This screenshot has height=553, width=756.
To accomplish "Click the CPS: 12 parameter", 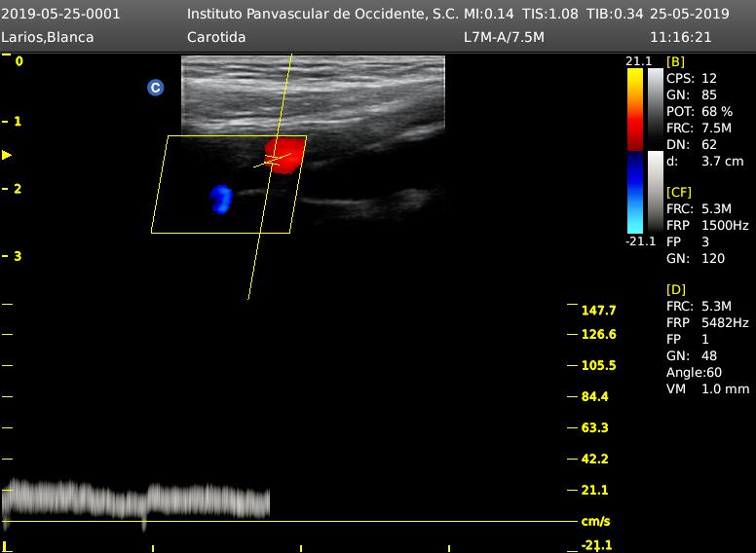I will 692,79.
